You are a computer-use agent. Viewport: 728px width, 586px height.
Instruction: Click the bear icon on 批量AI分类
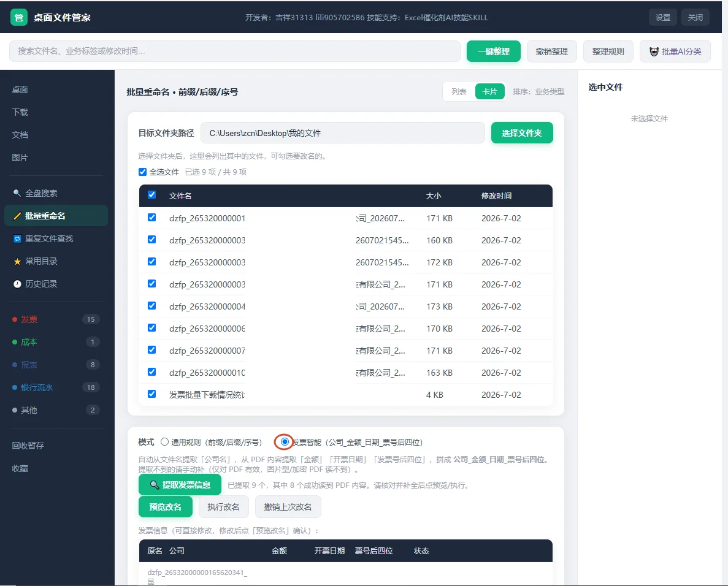(x=654, y=51)
